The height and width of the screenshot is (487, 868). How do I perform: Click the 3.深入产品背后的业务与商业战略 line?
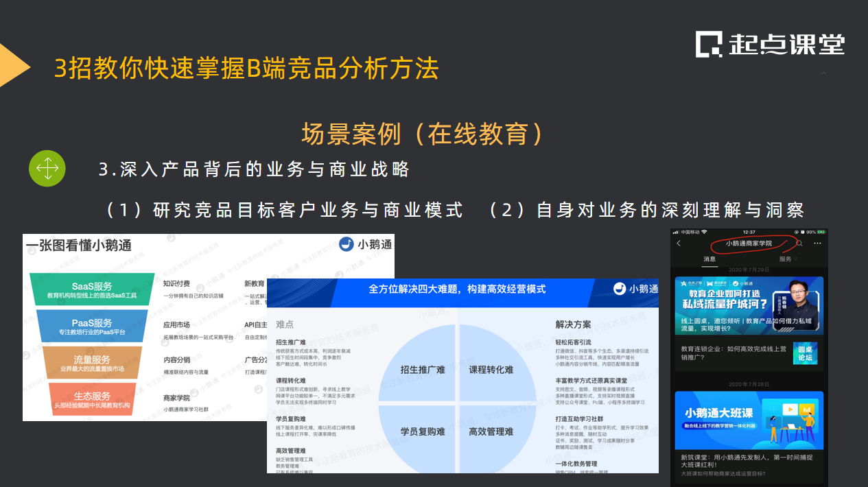[x=254, y=169]
